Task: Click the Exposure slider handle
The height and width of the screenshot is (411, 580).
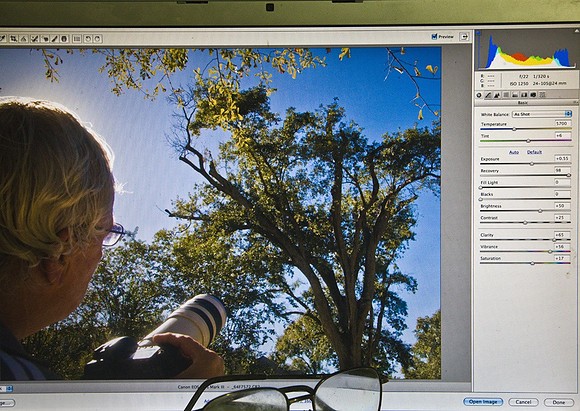Action: 532,164
